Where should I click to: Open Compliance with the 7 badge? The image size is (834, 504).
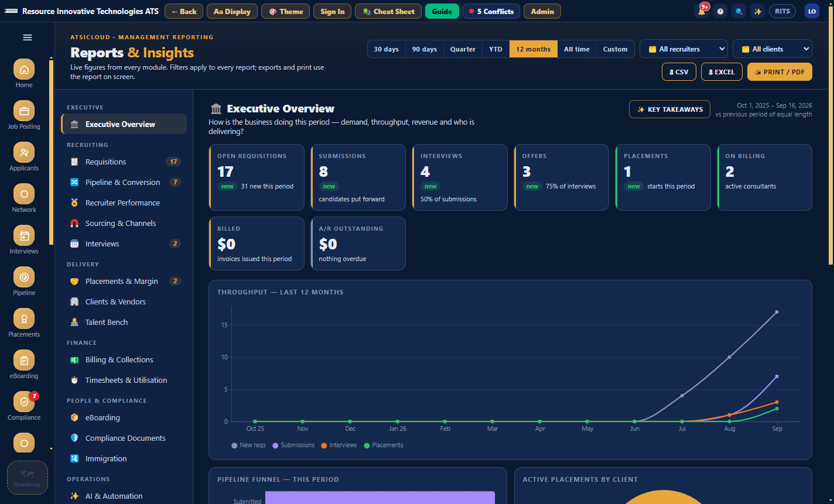tap(24, 402)
